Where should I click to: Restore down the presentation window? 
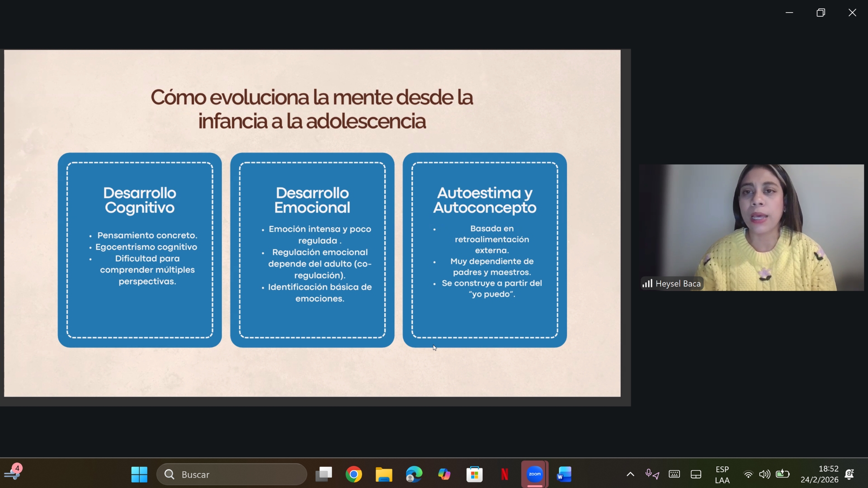click(821, 12)
